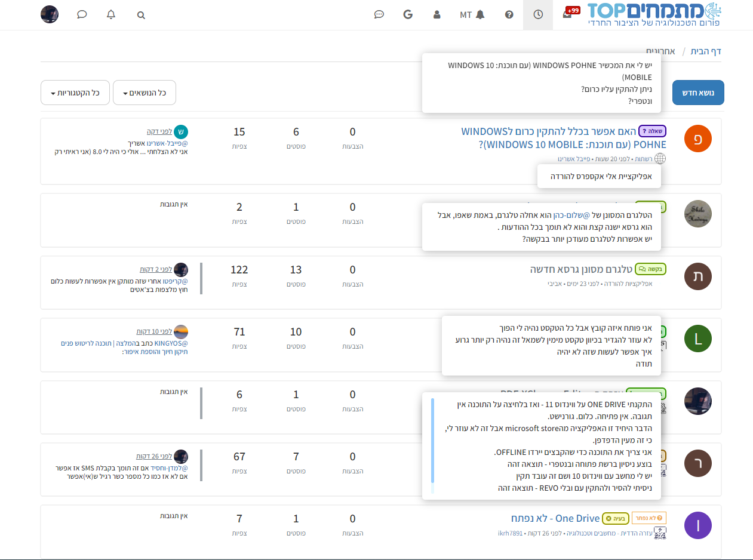
Task: Open the @קריפטו mention link
Action: 176,281
